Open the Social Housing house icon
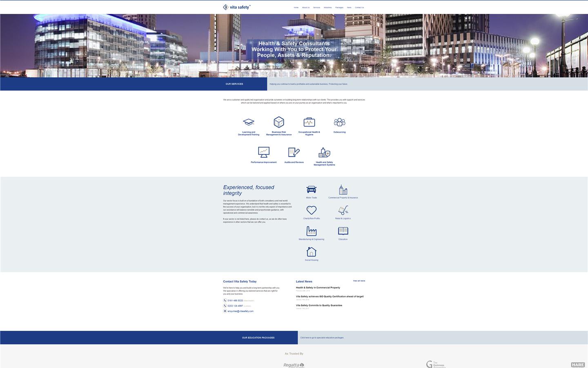The height and width of the screenshot is (368, 588). [x=311, y=251]
